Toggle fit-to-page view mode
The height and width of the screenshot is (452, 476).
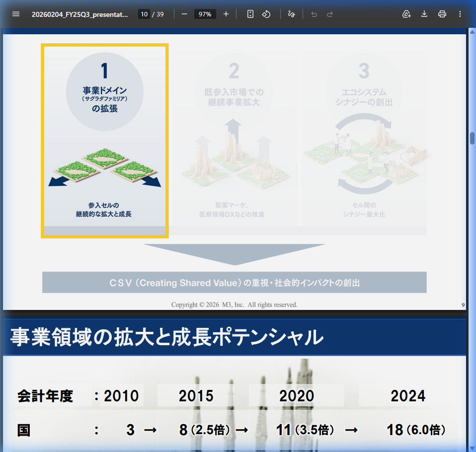pyautogui.click(x=250, y=14)
